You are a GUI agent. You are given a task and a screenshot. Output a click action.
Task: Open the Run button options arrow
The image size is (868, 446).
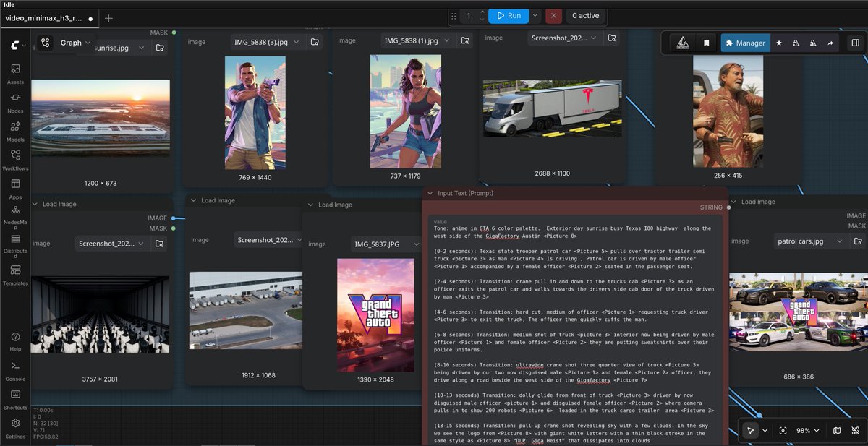coord(535,15)
